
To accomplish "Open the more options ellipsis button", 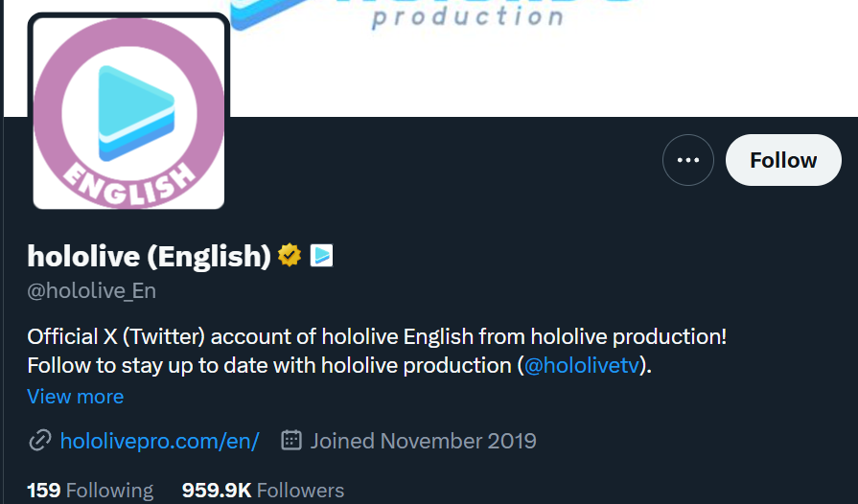I will pyautogui.click(x=687, y=160).
